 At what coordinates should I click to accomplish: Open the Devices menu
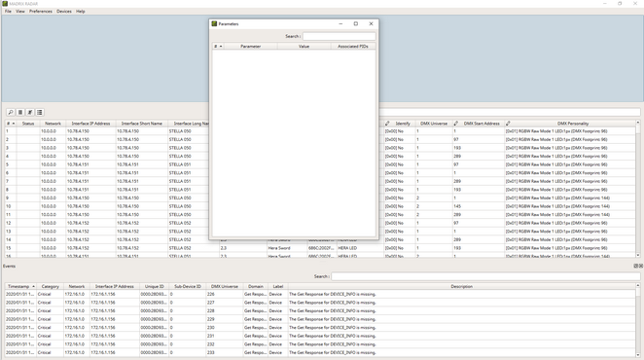pos(64,12)
